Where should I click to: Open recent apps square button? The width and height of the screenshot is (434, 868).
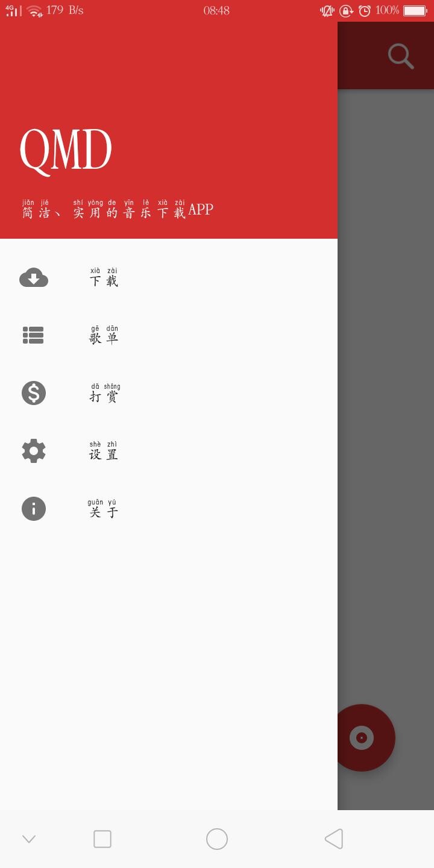tap(102, 839)
